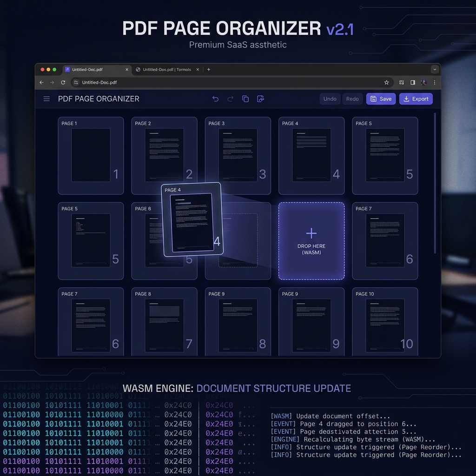Click the PDF PAGE ORGANIZER app title
The width and height of the screenshot is (476, 476).
tap(99, 99)
